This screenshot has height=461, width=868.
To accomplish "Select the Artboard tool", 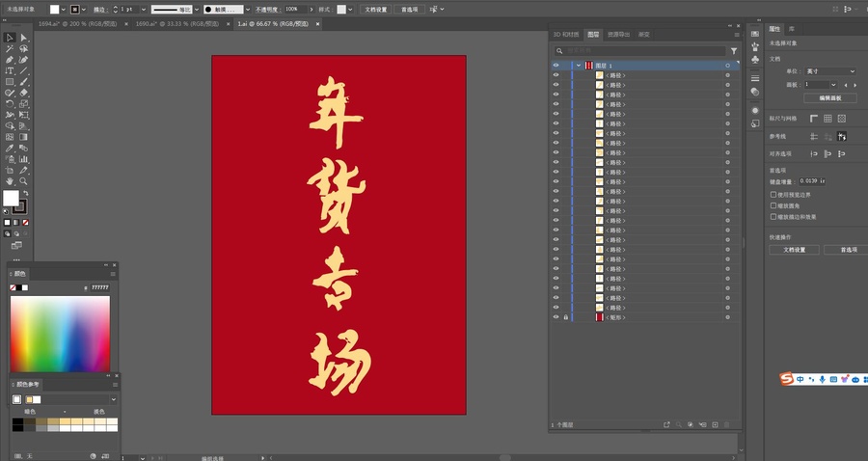I will pyautogui.click(x=10, y=171).
